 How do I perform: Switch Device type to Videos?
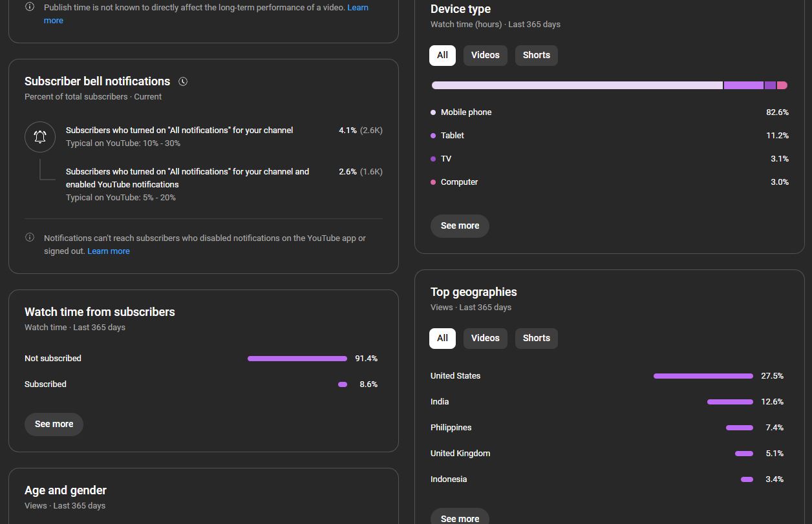pyautogui.click(x=486, y=55)
